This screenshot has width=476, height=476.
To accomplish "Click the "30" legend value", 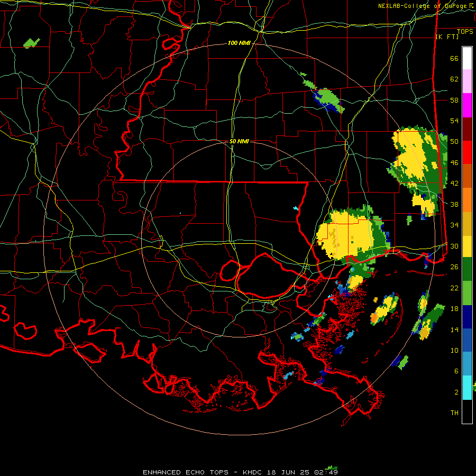I will pyautogui.click(x=454, y=246).
